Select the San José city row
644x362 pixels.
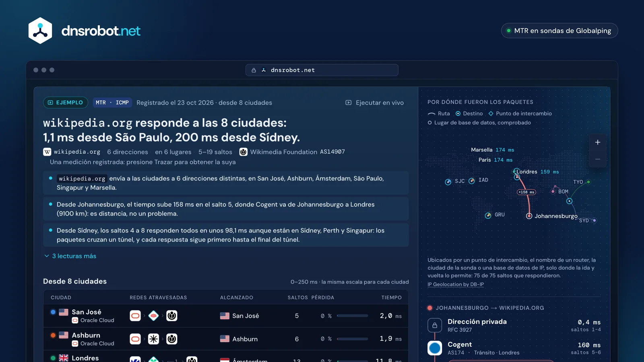(226, 316)
